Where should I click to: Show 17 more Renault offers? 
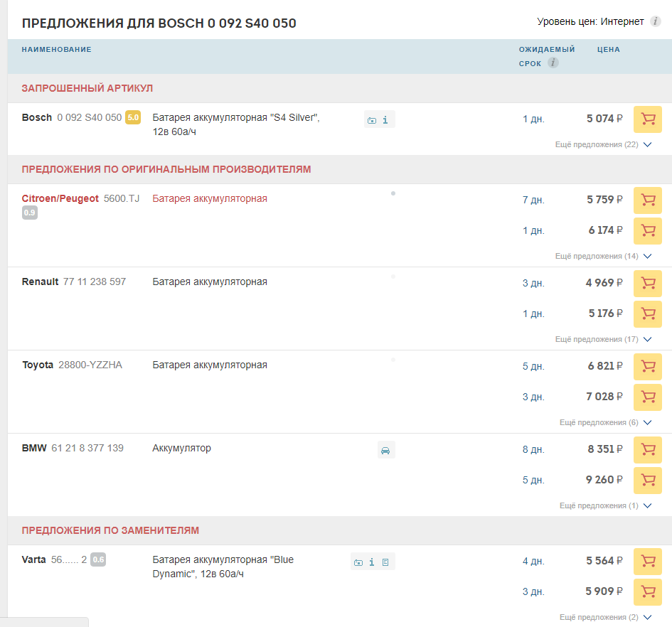point(603,339)
